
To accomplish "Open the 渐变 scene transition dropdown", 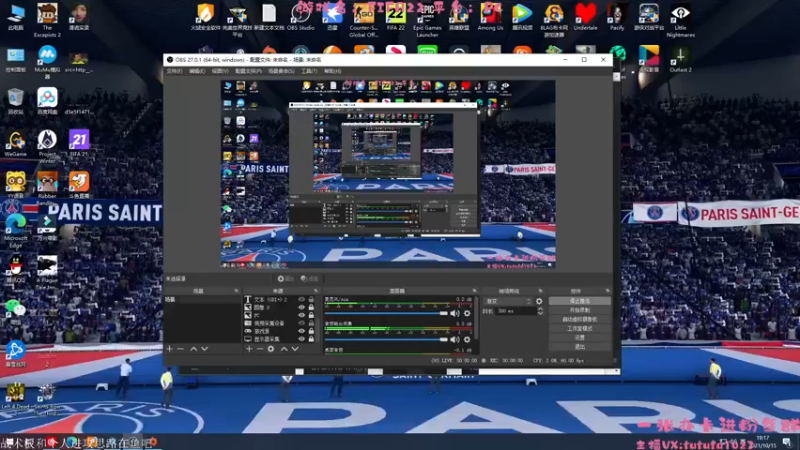I will click(508, 302).
